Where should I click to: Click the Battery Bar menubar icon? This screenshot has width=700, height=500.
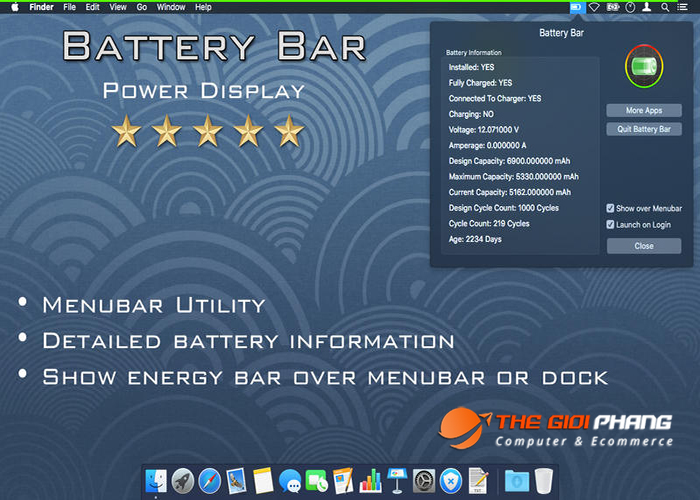577,7
